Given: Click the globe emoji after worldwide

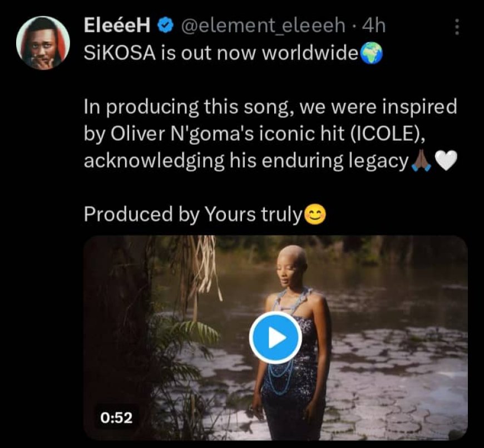Looking at the screenshot, I should (372, 53).
